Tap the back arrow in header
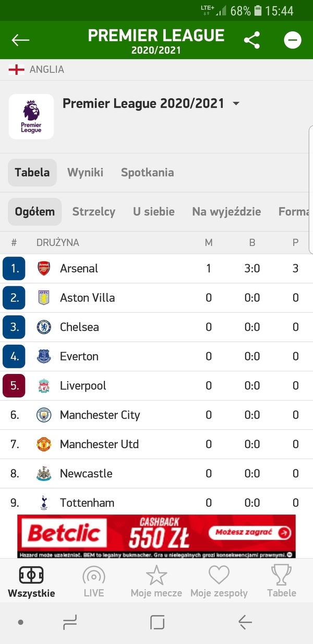 click(x=20, y=40)
